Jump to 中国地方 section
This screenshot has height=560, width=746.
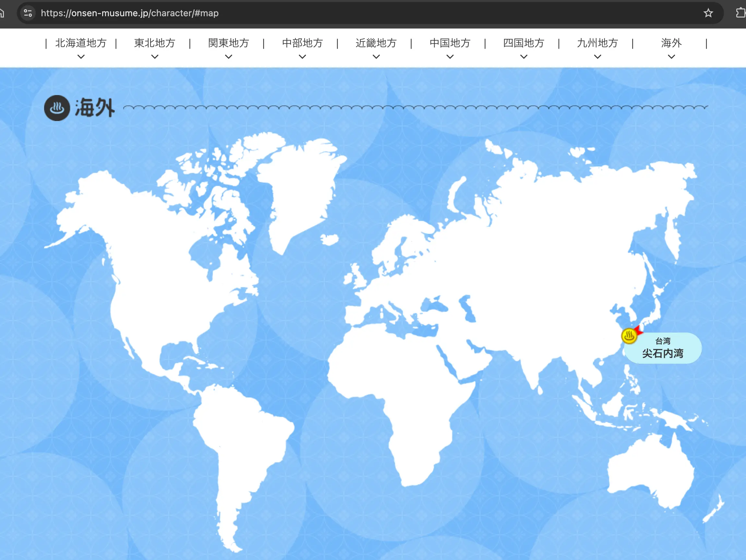point(450,43)
